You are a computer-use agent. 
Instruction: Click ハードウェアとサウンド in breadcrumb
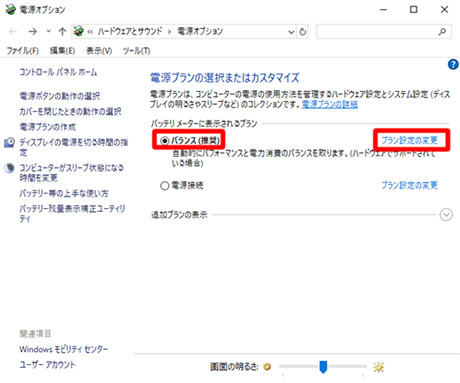tap(130, 31)
